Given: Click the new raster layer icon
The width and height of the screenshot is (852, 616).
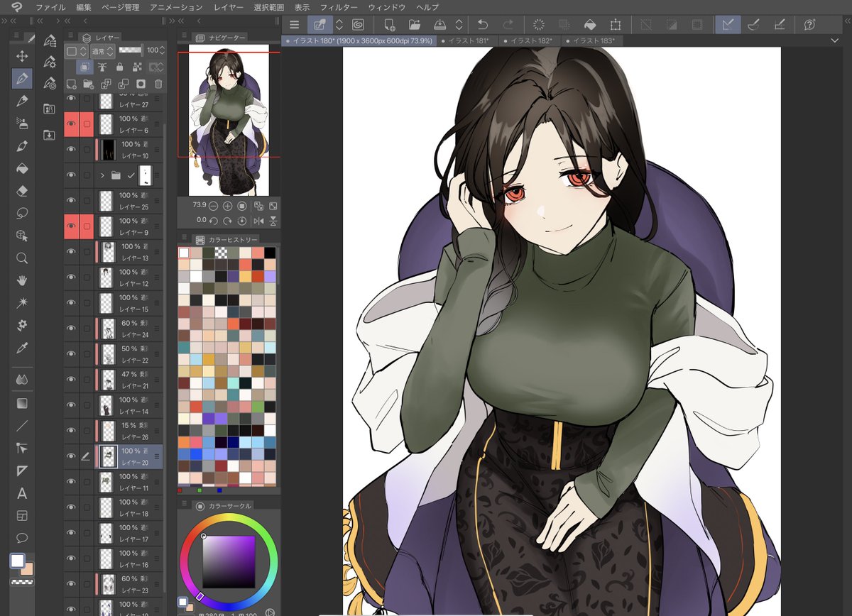Looking at the screenshot, I should click(x=70, y=84).
